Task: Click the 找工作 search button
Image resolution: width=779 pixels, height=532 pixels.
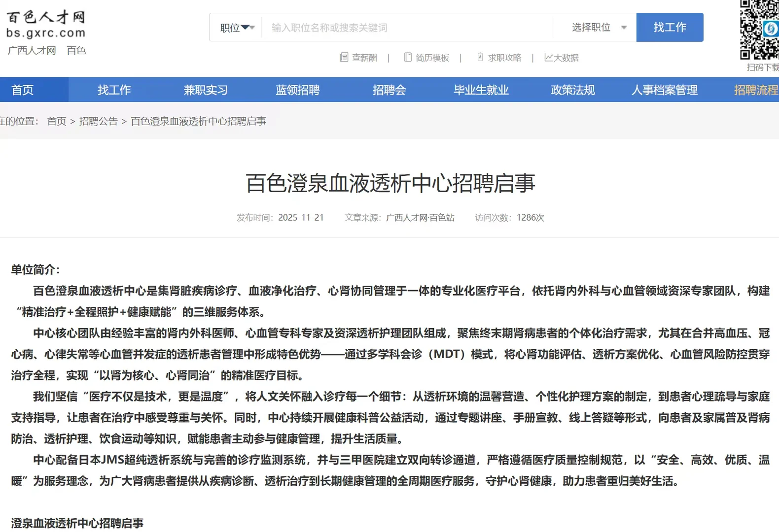Action: 670,28
